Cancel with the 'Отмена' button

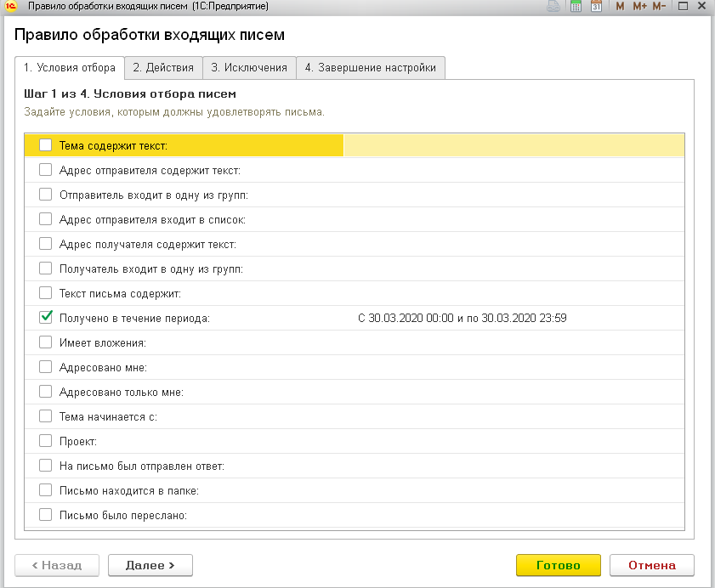click(651, 565)
